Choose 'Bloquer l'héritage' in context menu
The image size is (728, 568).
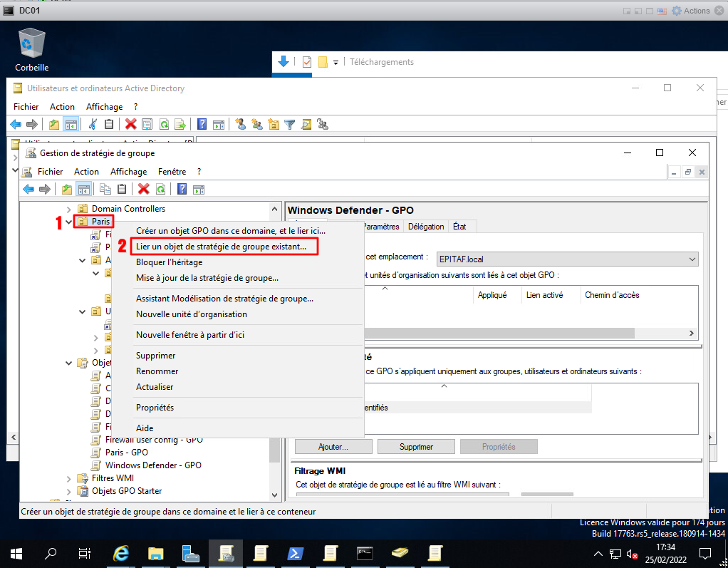click(x=169, y=262)
